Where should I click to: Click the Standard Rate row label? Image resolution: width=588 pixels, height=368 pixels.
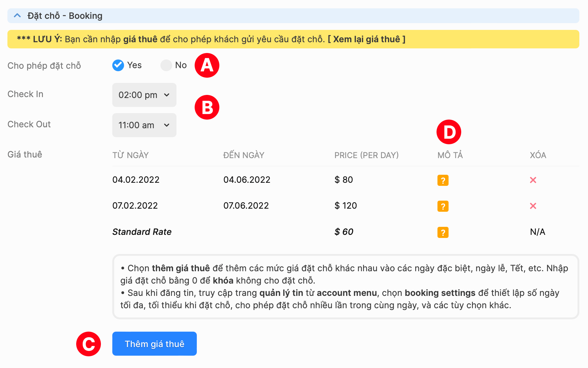click(142, 232)
